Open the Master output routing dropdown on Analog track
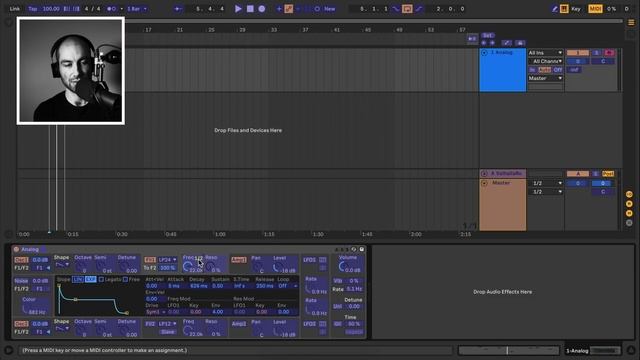640x360 pixels. click(545, 78)
